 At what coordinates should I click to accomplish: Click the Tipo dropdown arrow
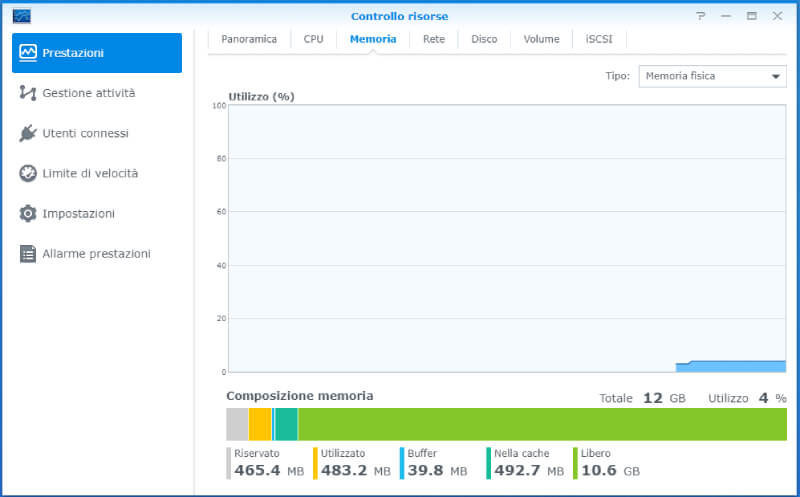click(776, 77)
